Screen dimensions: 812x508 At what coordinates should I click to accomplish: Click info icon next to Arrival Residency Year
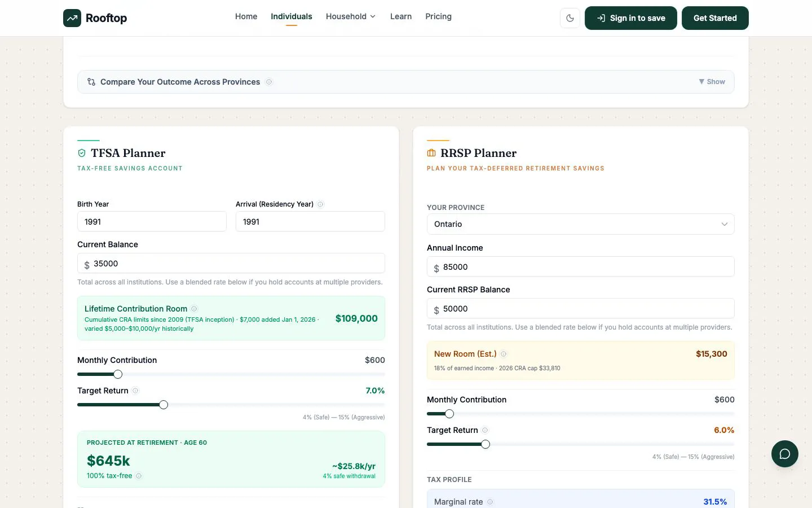321,204
